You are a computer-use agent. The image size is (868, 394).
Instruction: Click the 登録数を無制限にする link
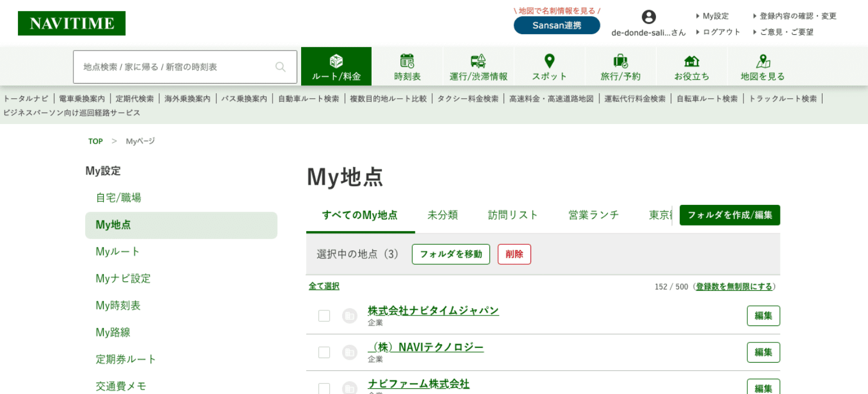coord(734,287)
